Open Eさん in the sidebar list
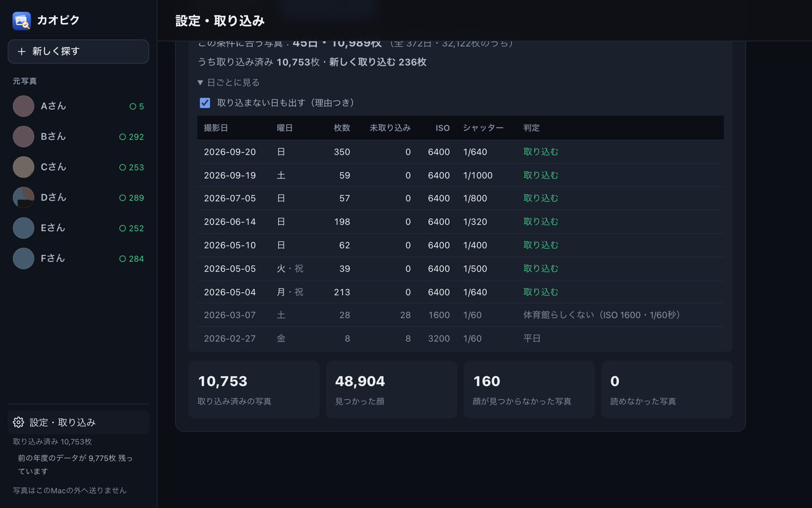The image size is (812, 508). (x=78, y=228)
